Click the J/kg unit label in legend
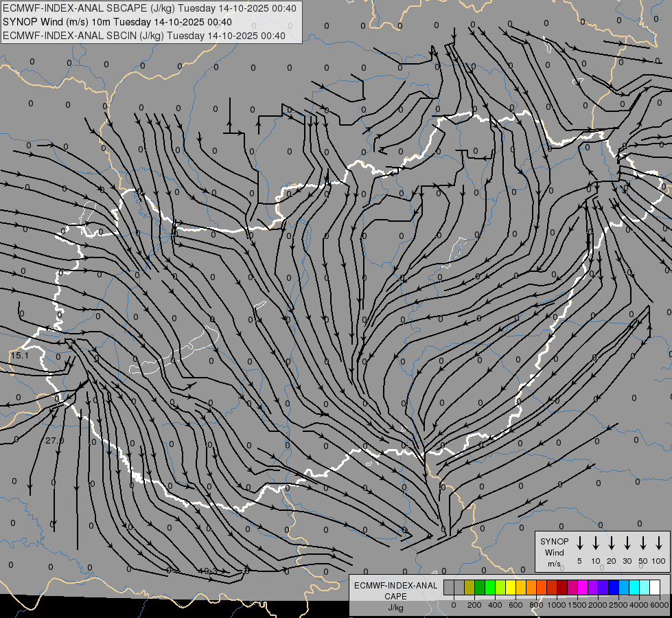 pyautogui.click(x=395, y=608)
